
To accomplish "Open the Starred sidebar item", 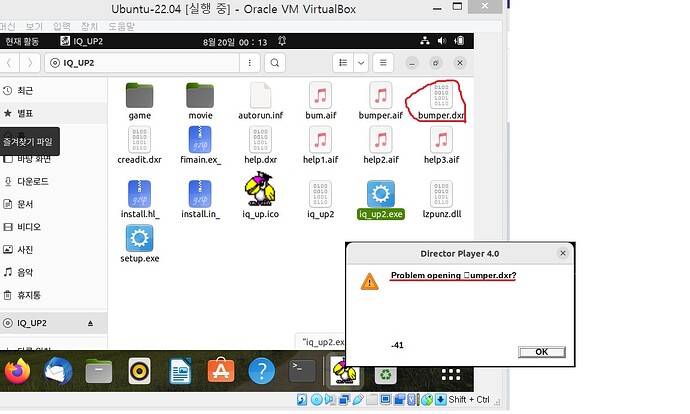I will pos(53,114).
